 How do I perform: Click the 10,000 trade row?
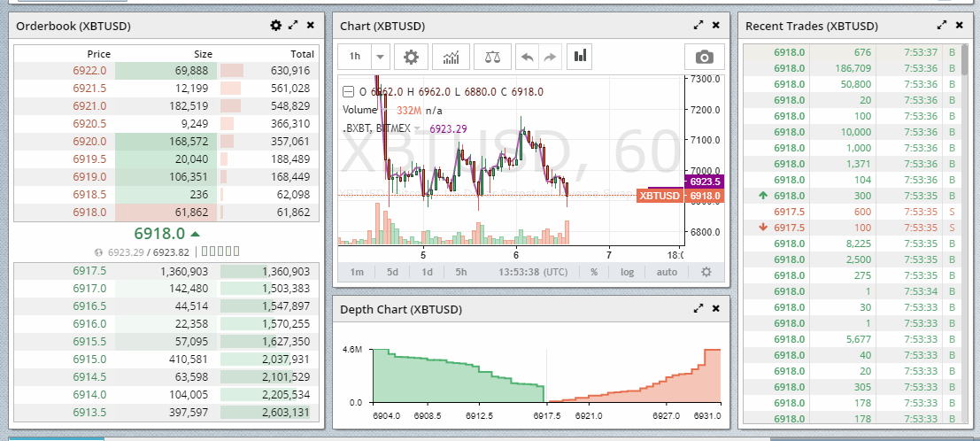[x=853, y=132]
